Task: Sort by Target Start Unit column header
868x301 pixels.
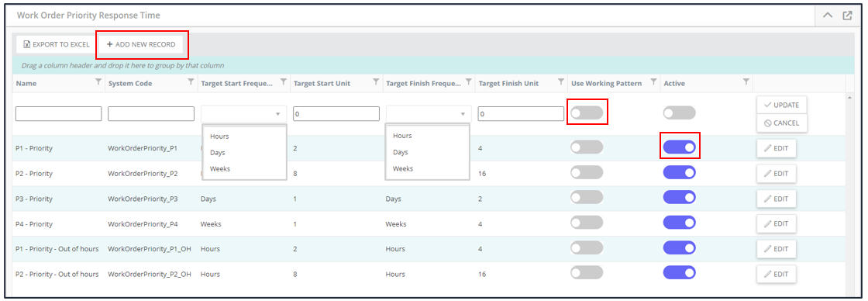Action: coord(322,84)
